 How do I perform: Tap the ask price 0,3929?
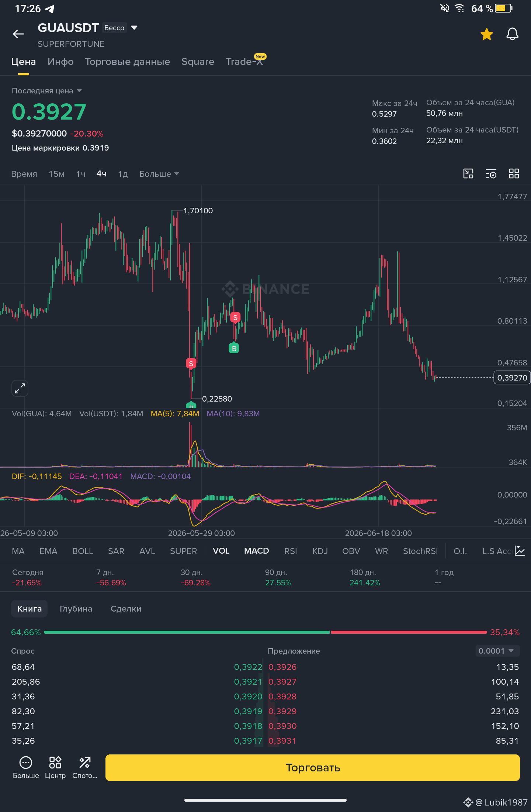(282, 711)
